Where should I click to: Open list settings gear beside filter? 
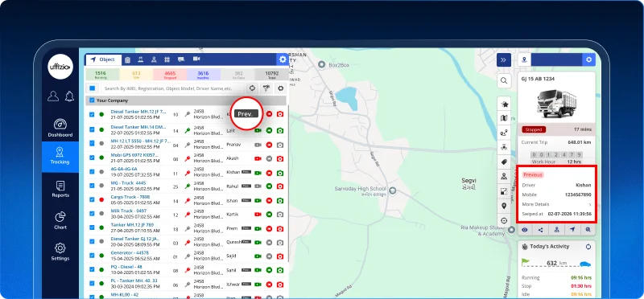(x=280, y=88)
